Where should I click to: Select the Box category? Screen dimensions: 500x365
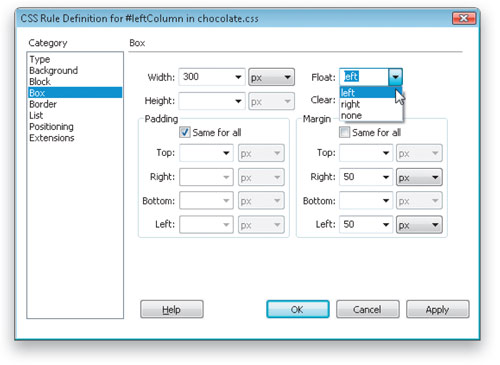coord(75,93)
